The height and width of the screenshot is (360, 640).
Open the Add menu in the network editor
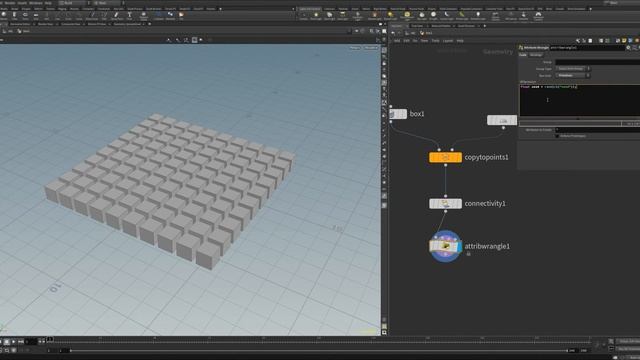(397, 41)
